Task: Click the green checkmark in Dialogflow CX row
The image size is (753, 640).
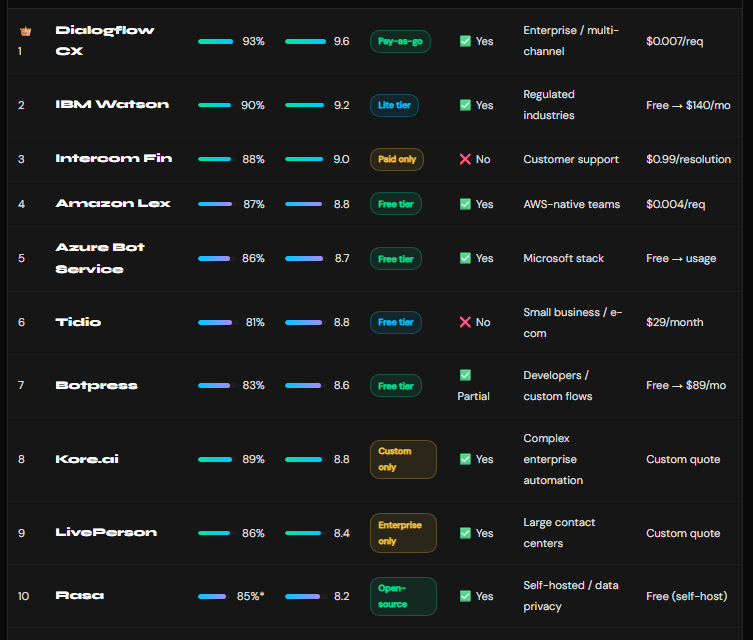Action: tap(465, 41)
